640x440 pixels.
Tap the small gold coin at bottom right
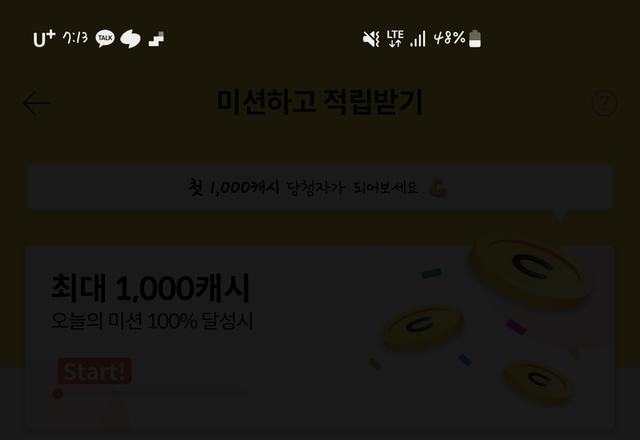coord(538,382)
